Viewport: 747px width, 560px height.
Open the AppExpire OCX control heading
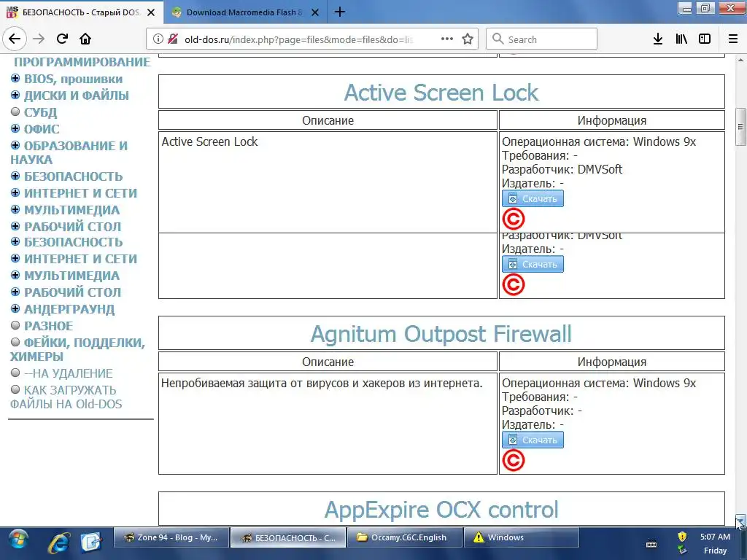[441, 510]
